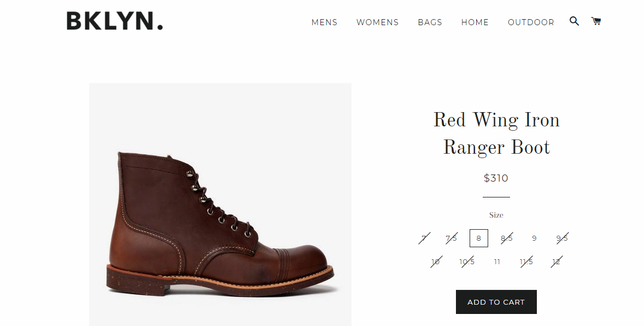This screenshot has width=644, height=326.
Task: Select size 9
Action: (x=534, y=238)
